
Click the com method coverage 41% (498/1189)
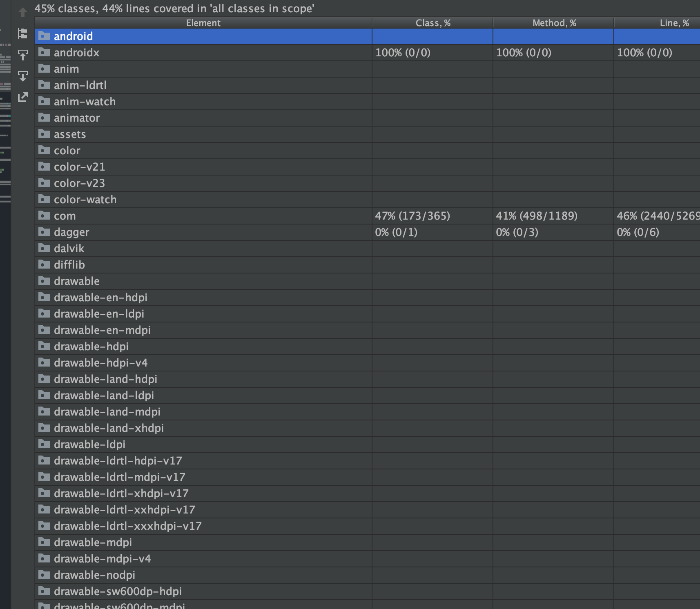(x=537, y=216)
